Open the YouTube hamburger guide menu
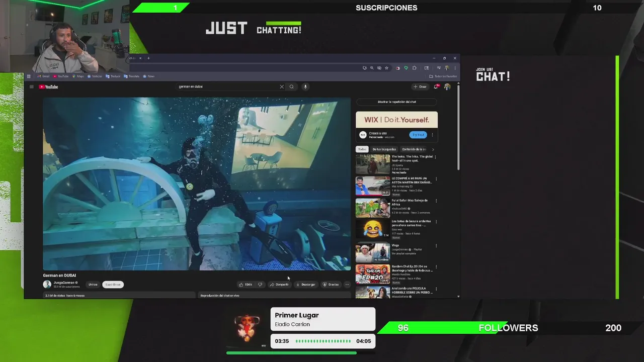Image resolution: width=644 pixels, height=362 pixels. coord(31,87)
